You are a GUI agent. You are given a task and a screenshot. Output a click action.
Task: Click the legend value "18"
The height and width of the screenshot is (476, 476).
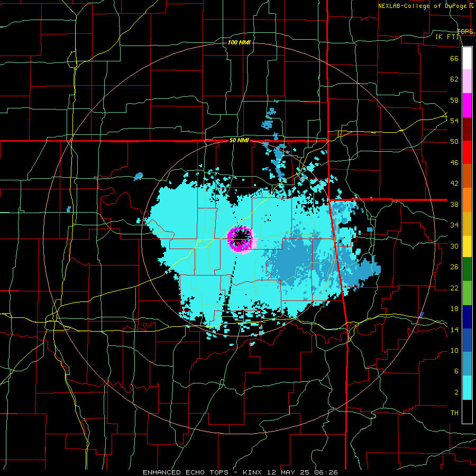point(454,309)
